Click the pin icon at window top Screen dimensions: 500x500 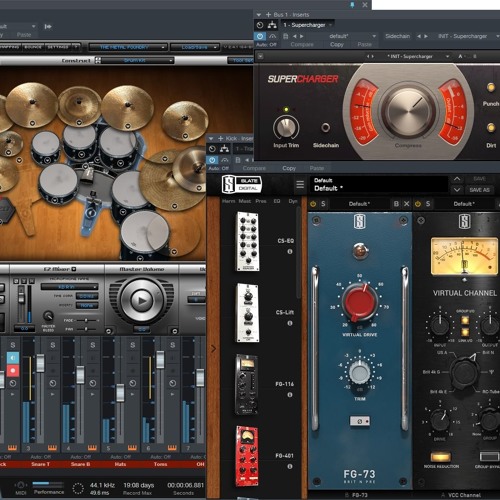pos(353,4)
